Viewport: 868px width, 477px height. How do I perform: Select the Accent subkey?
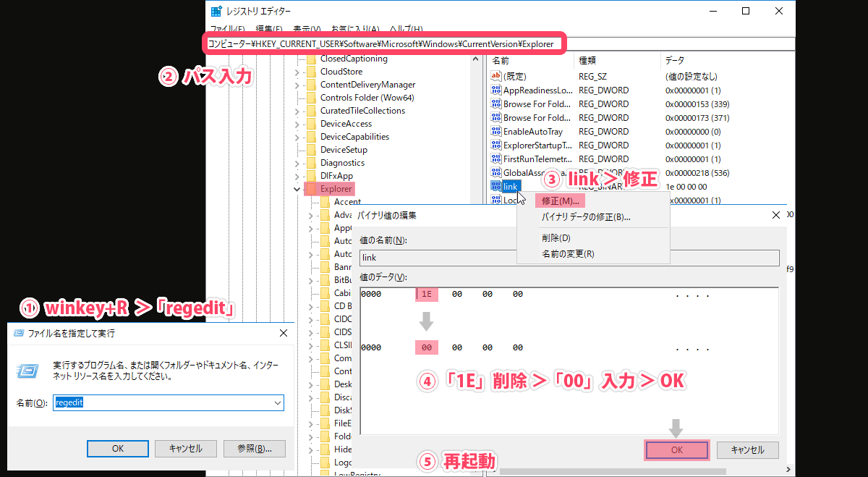click(x=347, y=202)
